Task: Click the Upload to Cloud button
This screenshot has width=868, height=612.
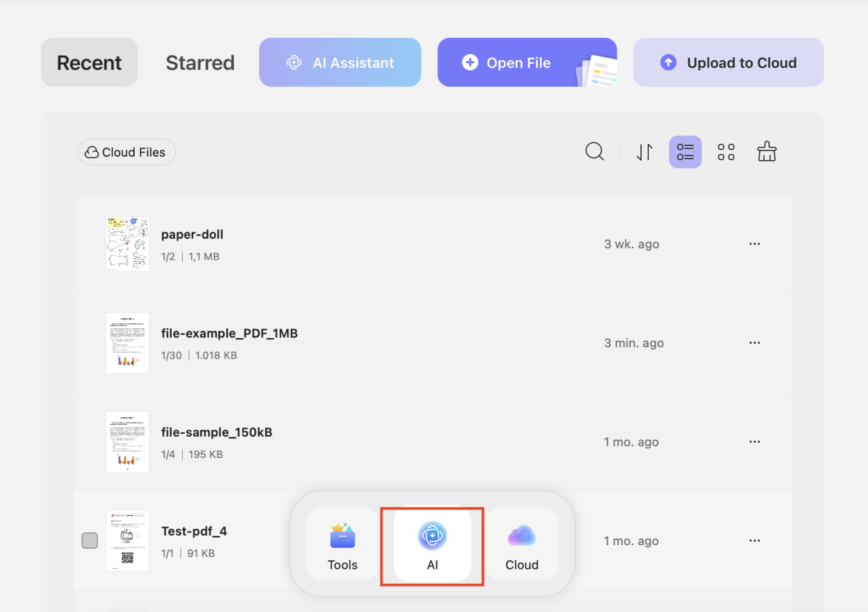Action: coord(728,63)
